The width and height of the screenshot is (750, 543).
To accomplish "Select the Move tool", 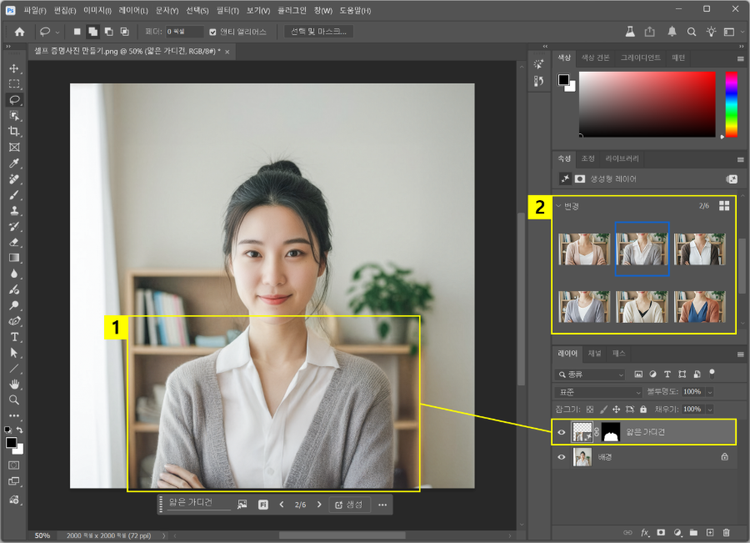I will (x=14, y=69).
